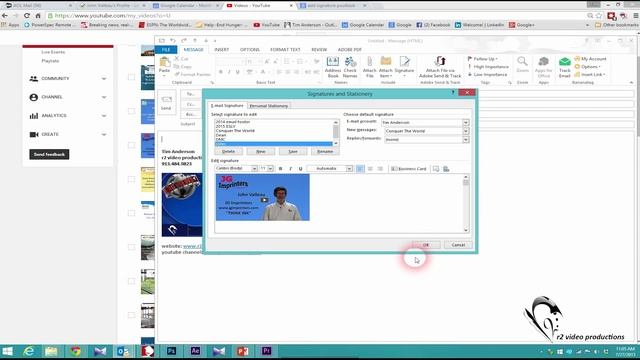
Task: Switch to the E-mail Signature tab
Action: [x=227, y=105]
